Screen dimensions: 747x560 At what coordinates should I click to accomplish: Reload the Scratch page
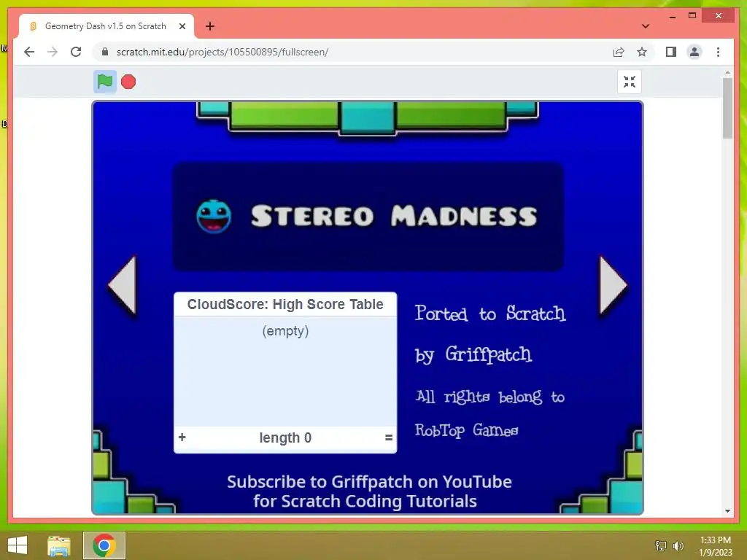pos(76,52)
